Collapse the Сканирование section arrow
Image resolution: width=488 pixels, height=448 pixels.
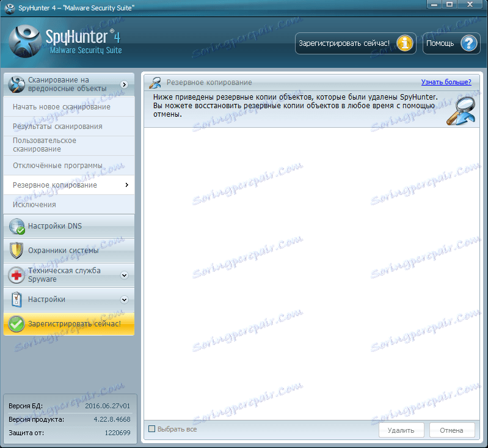(x=124, y=84)
